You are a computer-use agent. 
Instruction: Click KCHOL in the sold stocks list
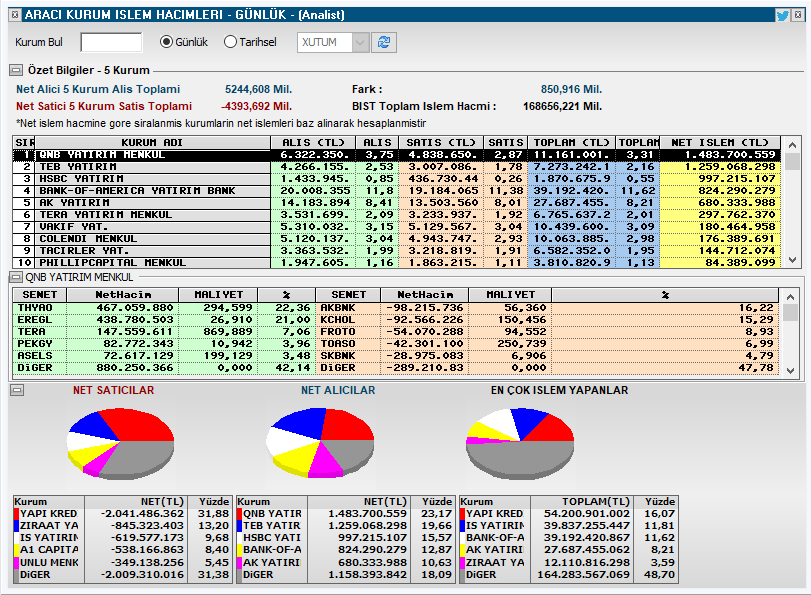click(338, 320)
